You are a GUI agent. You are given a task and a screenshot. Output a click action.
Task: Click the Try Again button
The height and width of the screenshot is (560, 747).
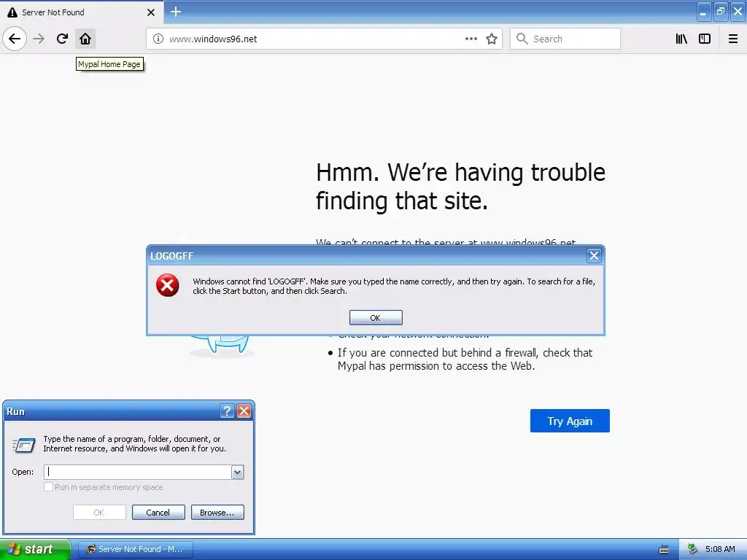(570, 421)
